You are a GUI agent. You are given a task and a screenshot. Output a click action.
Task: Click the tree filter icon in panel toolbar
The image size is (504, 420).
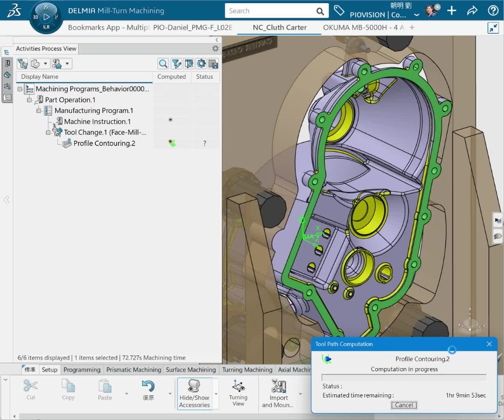point(23,64)
